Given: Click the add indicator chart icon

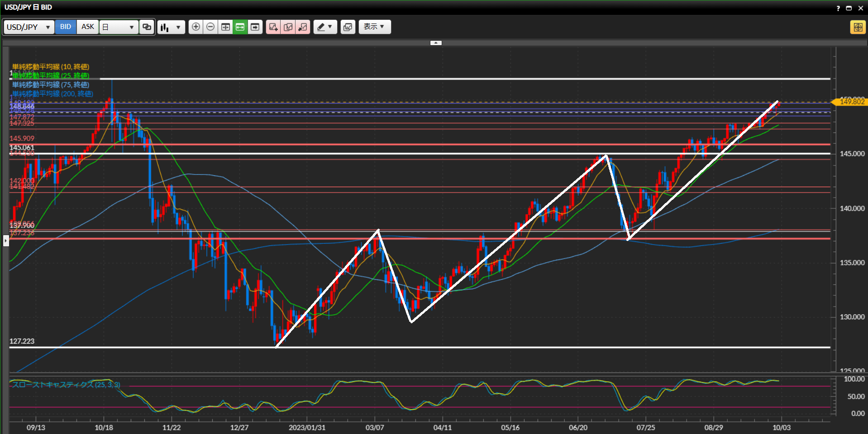Looking at the screenshot, I should click(x=273, y=27).
